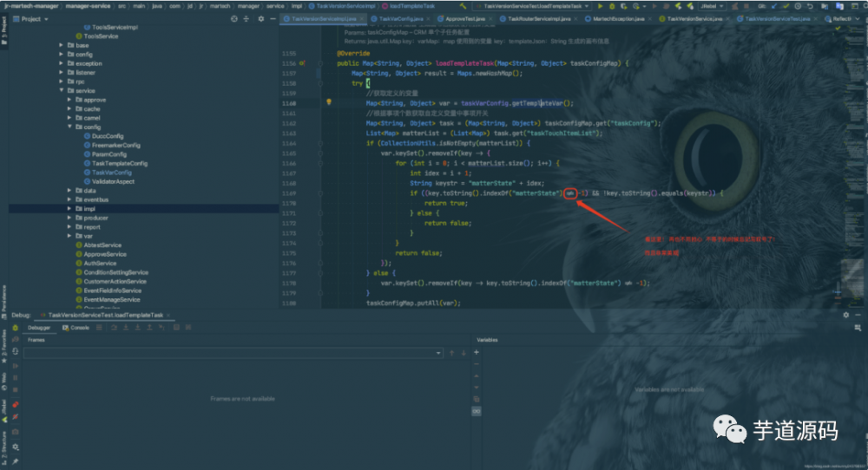This screenshot has height=470, width=868.
Task: Expand the base folder
Action: point(61,45)
